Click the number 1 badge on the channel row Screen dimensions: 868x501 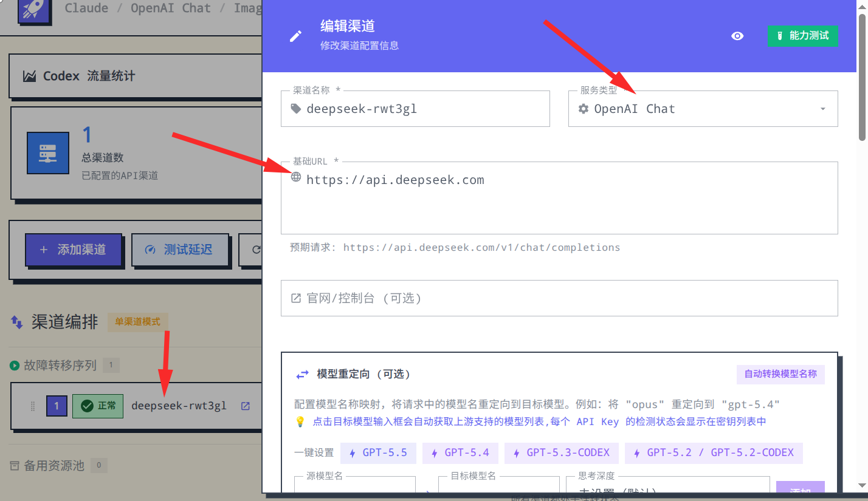click(x=57, y=406)
